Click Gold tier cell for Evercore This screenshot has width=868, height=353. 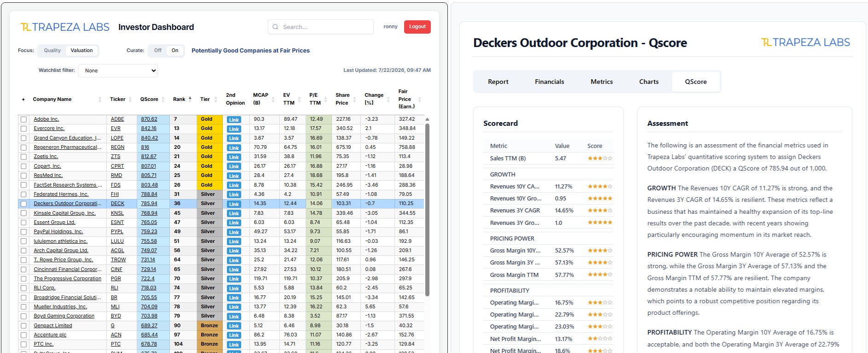coord(209,129)
